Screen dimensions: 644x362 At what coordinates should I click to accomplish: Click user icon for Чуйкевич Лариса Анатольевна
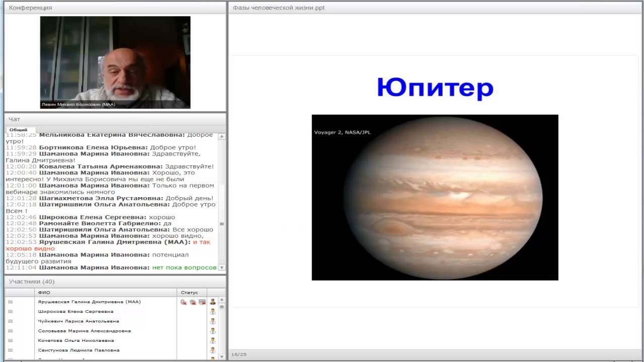(x=213, y=321)
